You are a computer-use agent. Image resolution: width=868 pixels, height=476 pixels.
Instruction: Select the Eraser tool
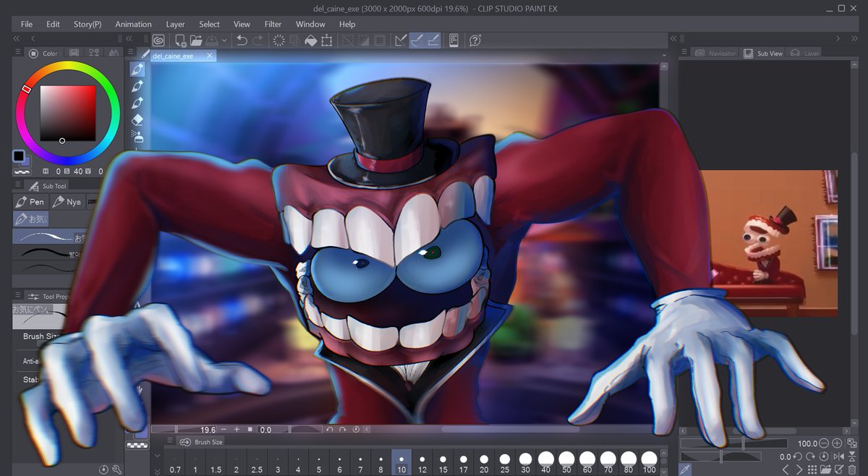[x=138, y=119]
